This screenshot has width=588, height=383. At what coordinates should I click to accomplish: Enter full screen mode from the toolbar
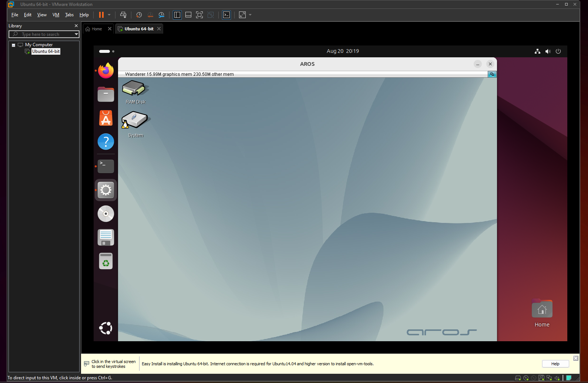click(x=199, y=15)
